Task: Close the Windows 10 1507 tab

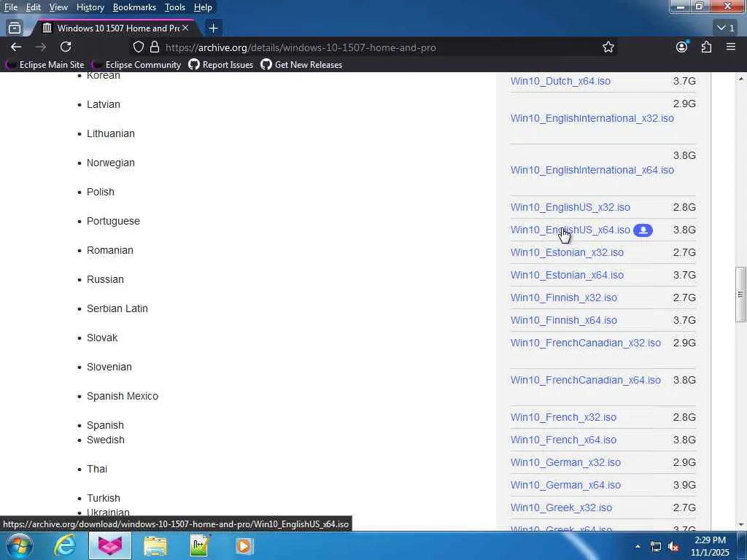Action: pyautogui.click(x=185, y=28)
